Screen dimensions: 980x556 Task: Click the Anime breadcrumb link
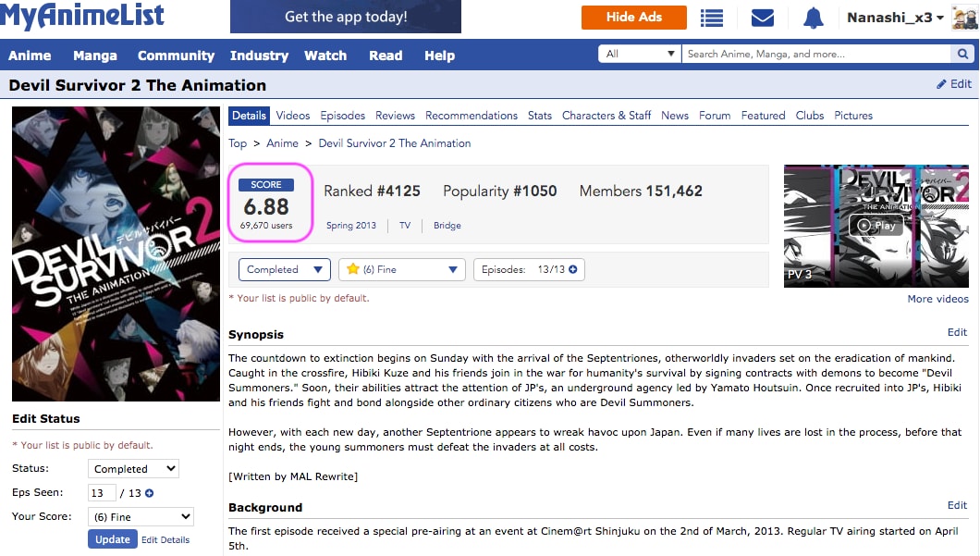[x=283, y=143]
